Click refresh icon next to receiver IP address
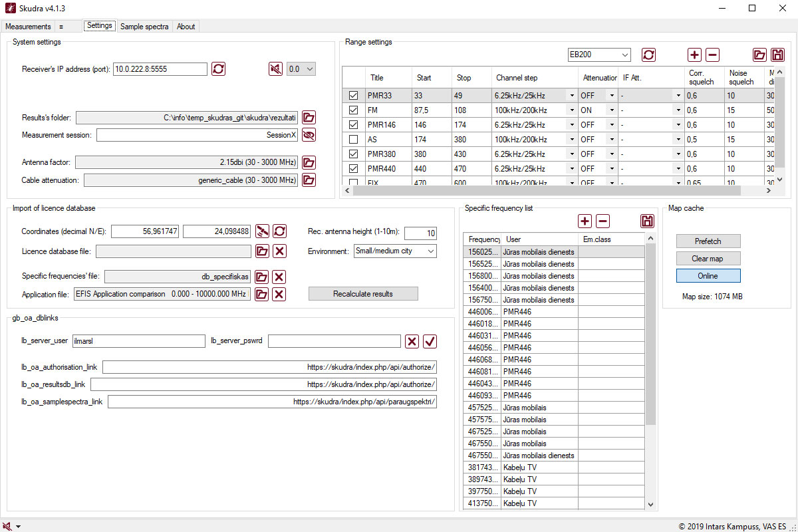798x532 pixels. point(218,68)
